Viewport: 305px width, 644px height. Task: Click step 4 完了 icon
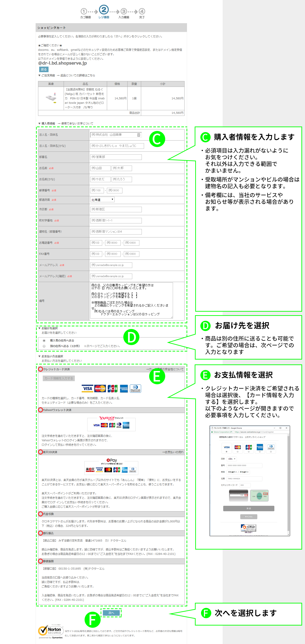pos(142,11)
